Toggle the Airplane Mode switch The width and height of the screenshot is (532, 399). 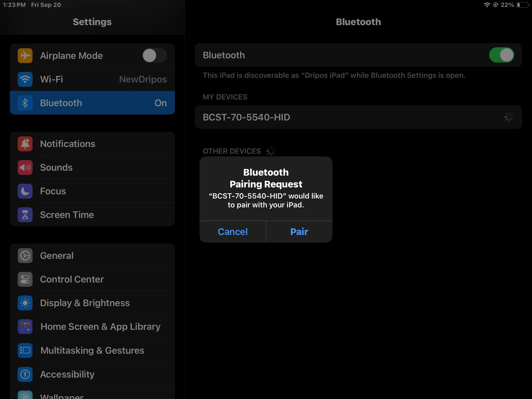154,56
